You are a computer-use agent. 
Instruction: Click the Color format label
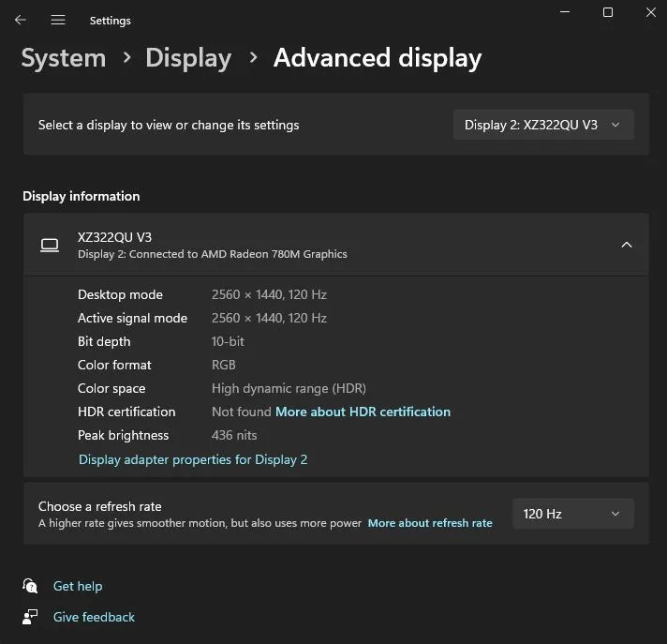coord(114,365)
